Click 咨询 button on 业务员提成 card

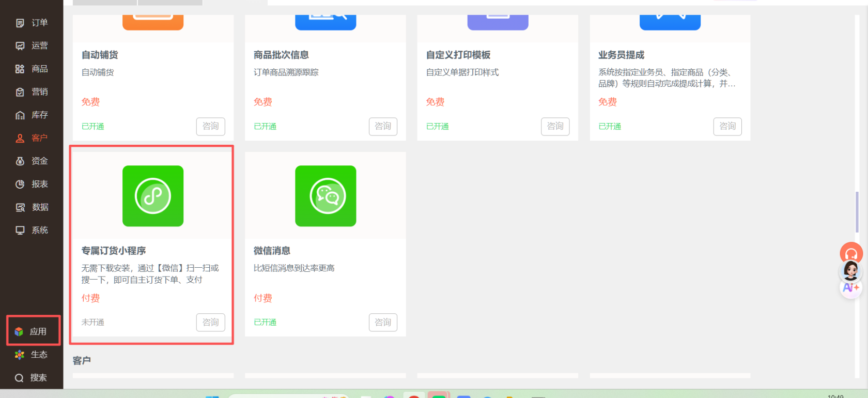point(727,126)
